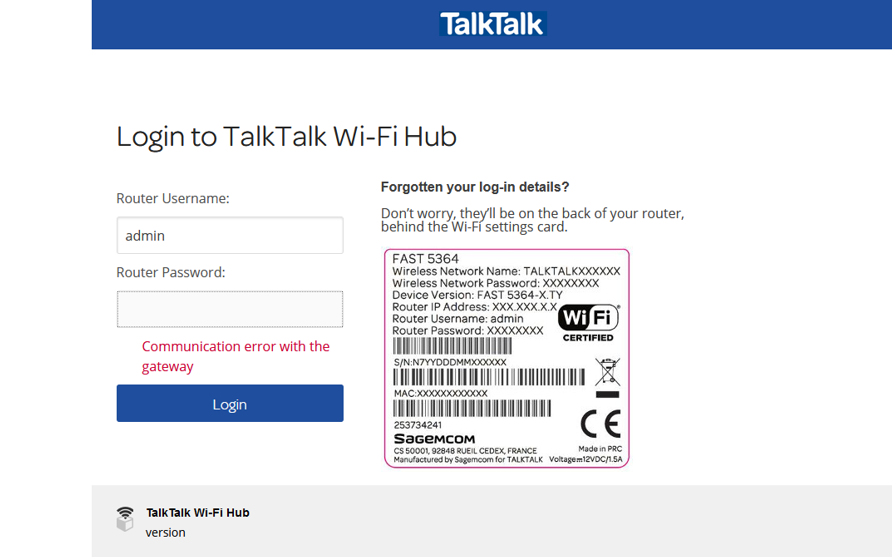The image size is (892, 557).
Task: Click the Router Username input field
Action: tap(230, 236)
